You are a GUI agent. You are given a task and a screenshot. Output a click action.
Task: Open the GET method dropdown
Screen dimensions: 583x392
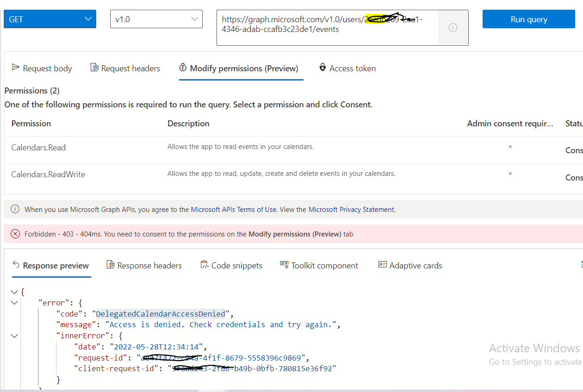click(50, 19)
